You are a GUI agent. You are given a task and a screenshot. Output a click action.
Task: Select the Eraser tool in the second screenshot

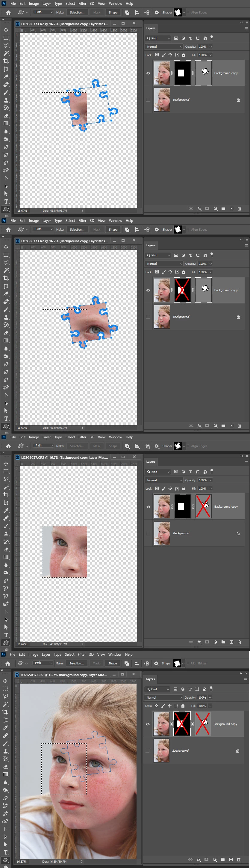(x=6, y=333)
